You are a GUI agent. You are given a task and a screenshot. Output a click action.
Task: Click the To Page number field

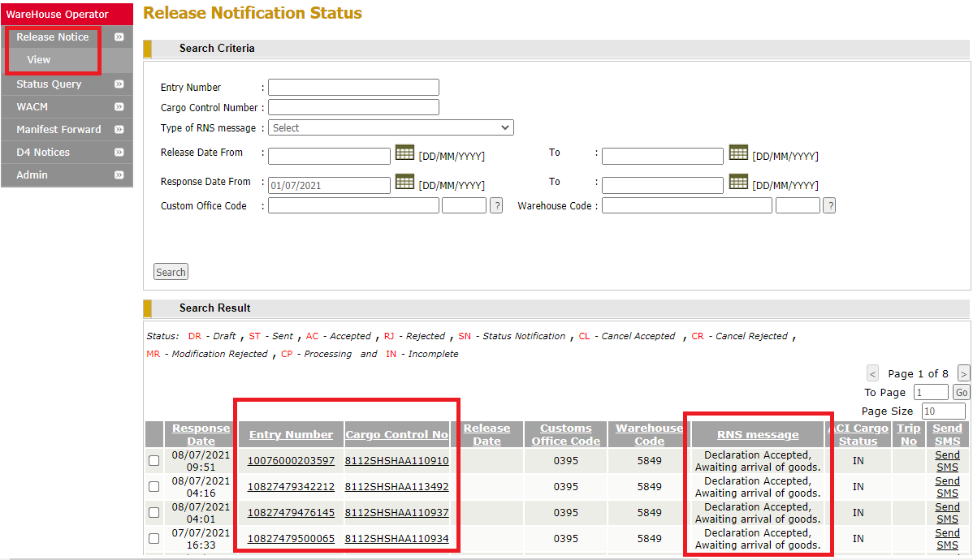[931, 393]
